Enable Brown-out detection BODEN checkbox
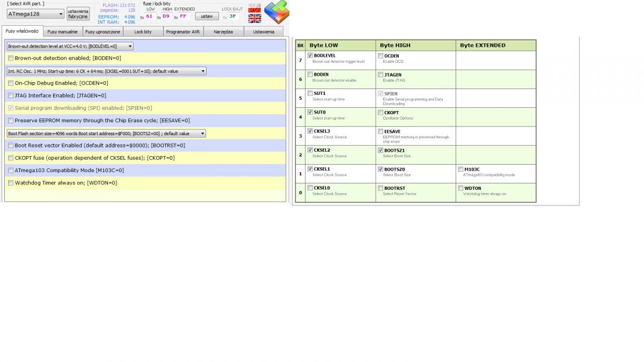The height and width of the screenshot is (362, 644). 11,58
